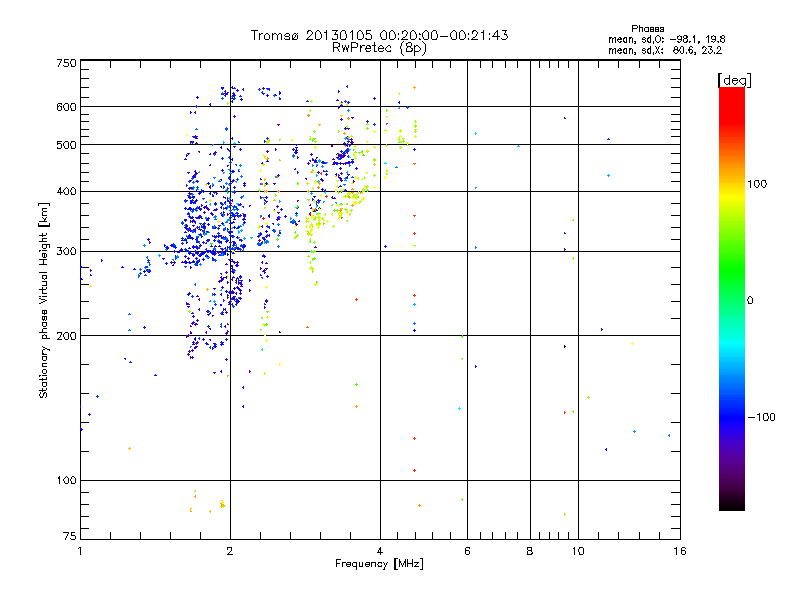Click the 'Phases' header text
This screenshot has width=800, height=600.
pyautogui.click(x=647, y=29)
